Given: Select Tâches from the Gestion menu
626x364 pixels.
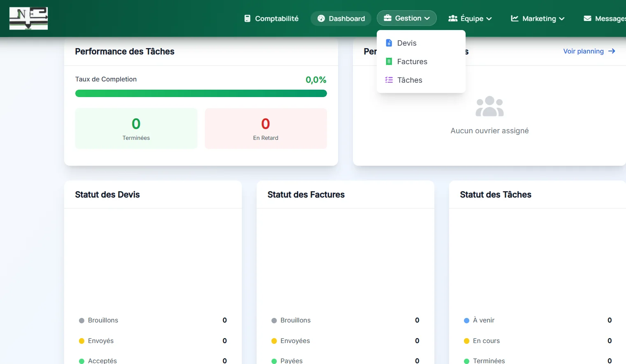Looking at the screenshot, I should tap(421, 80).
